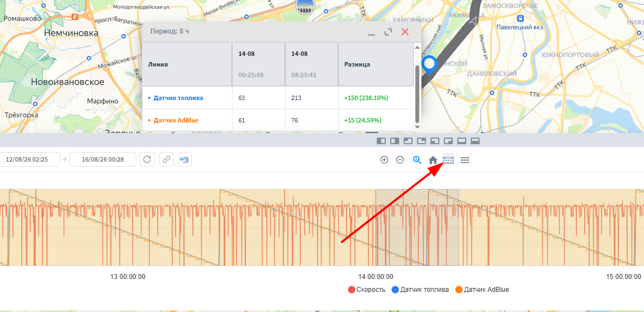This screenshot has height=312, width=644.
Task: Select the bottom-right corner layout
Action: coord(448,141)
